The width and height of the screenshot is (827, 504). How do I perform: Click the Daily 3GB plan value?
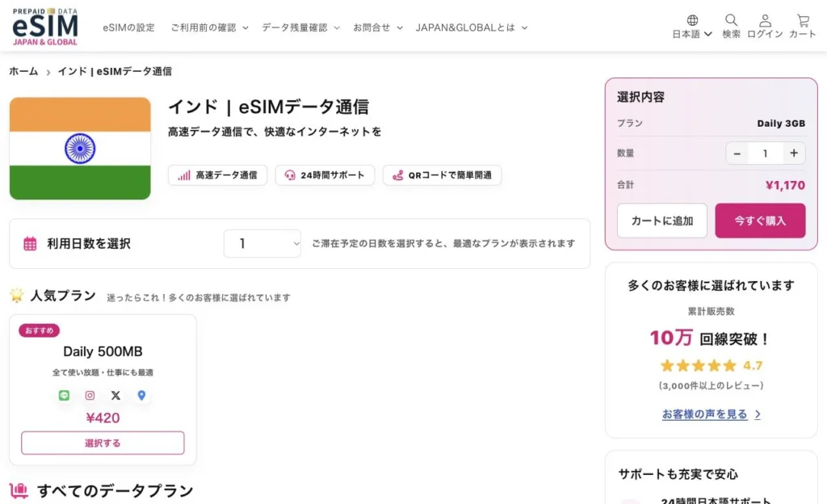(x=781, y=124)
